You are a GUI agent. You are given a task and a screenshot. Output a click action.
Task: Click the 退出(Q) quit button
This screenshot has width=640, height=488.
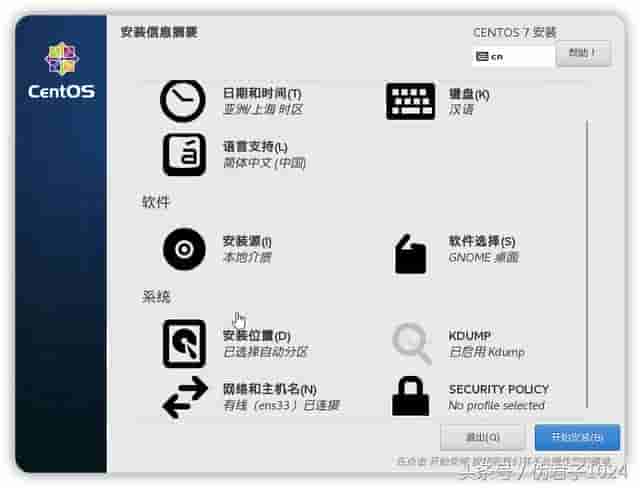[x=482, y=437]
